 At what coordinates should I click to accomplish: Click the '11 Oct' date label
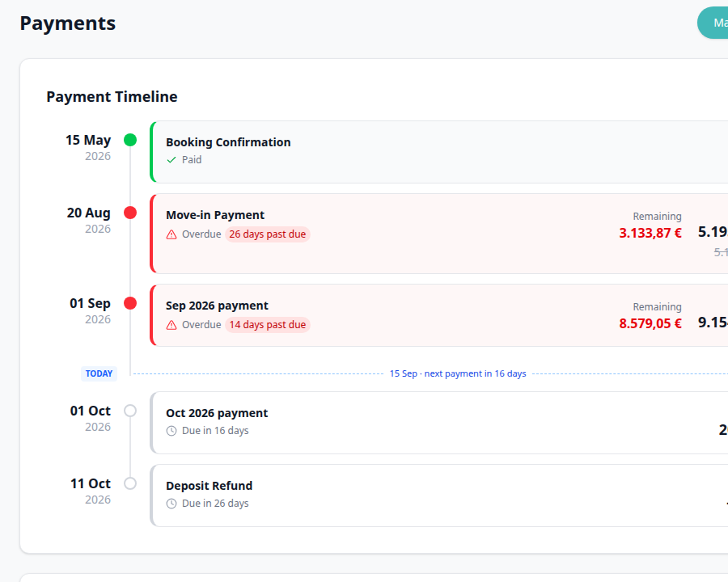click(x=91, y=483)
